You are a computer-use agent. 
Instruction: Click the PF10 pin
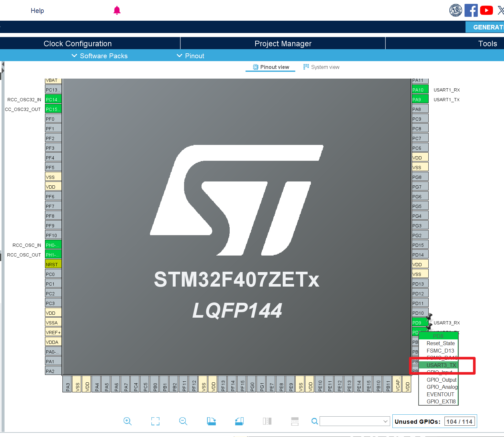(x=53, y=235)
